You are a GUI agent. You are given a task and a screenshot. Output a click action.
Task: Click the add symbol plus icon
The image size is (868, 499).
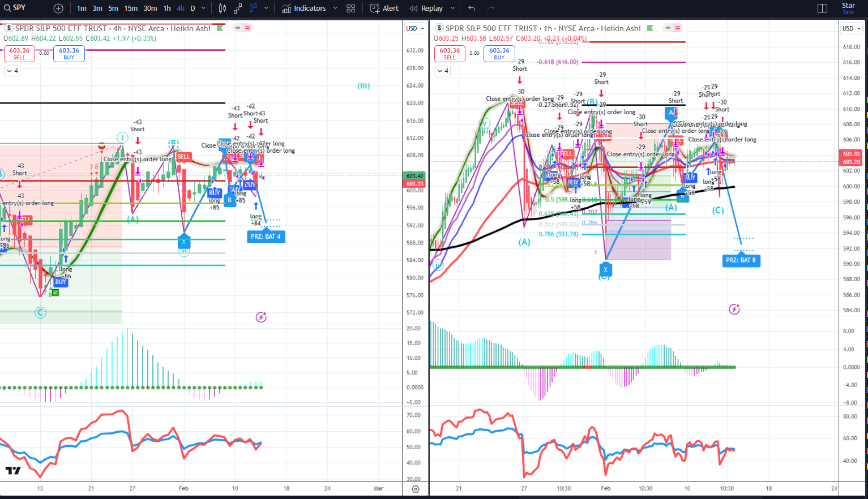tap(58, 8)
